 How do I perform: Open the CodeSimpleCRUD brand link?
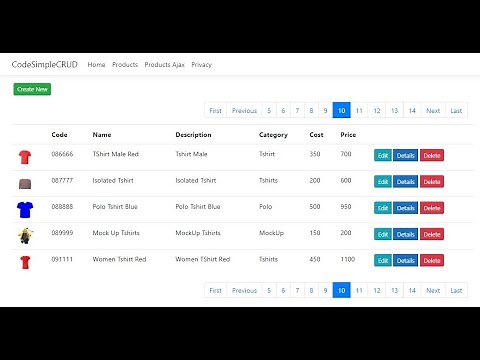tap(44, 64)
